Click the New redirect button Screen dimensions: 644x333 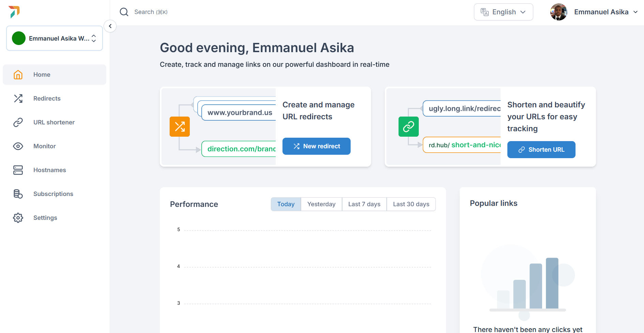[316, 146]
